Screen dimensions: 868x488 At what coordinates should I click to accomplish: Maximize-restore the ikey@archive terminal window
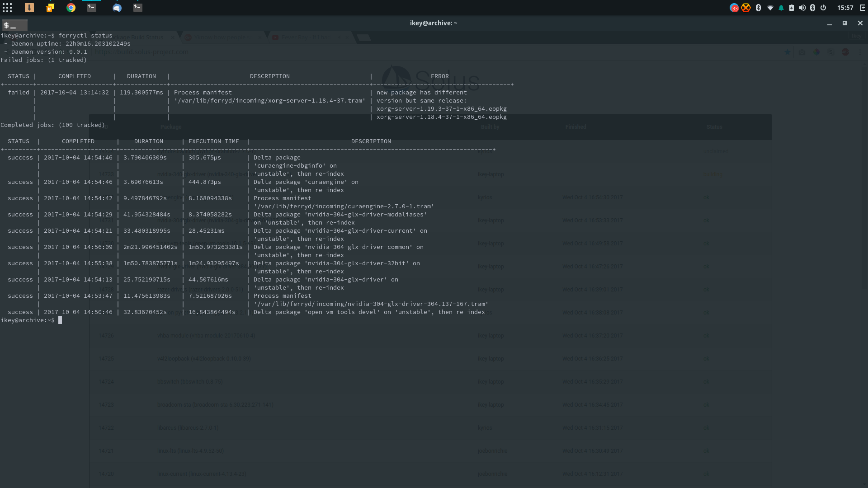844,23
